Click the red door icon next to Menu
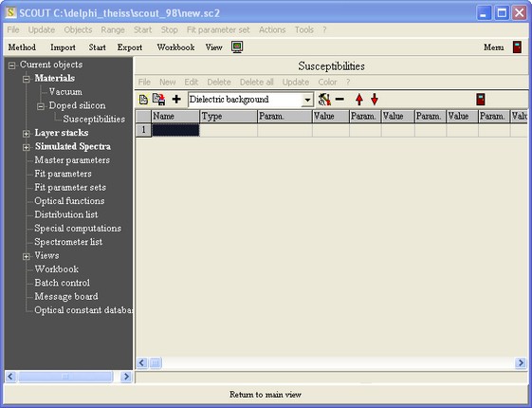Image resolution: width=532 pixels, height=408 pixels. (x=517, y=46)
